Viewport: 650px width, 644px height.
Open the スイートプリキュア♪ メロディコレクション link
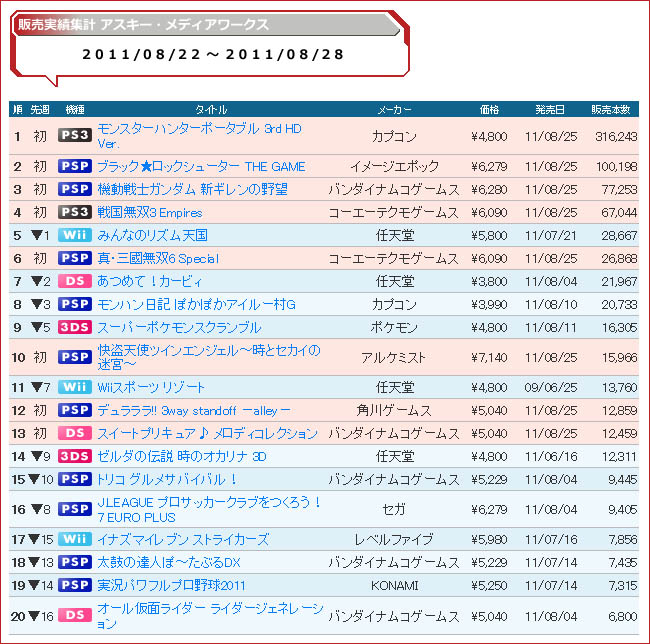pyautogui.click(x=207, y=433)
